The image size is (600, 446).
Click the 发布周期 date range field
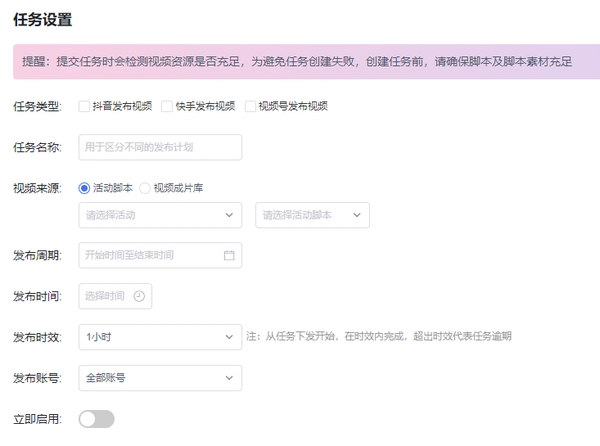[150, 255]
